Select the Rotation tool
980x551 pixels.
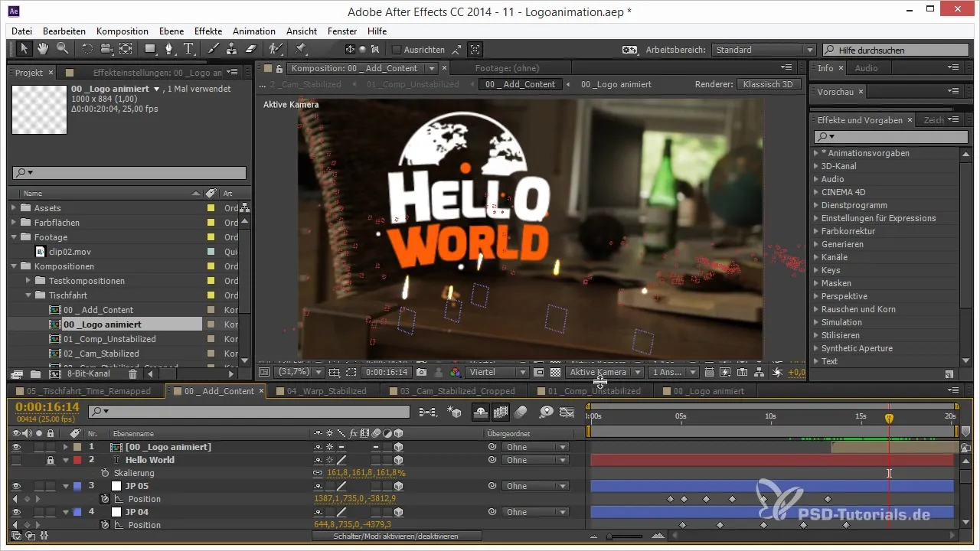pyautogui.click(x=87, y=49)
